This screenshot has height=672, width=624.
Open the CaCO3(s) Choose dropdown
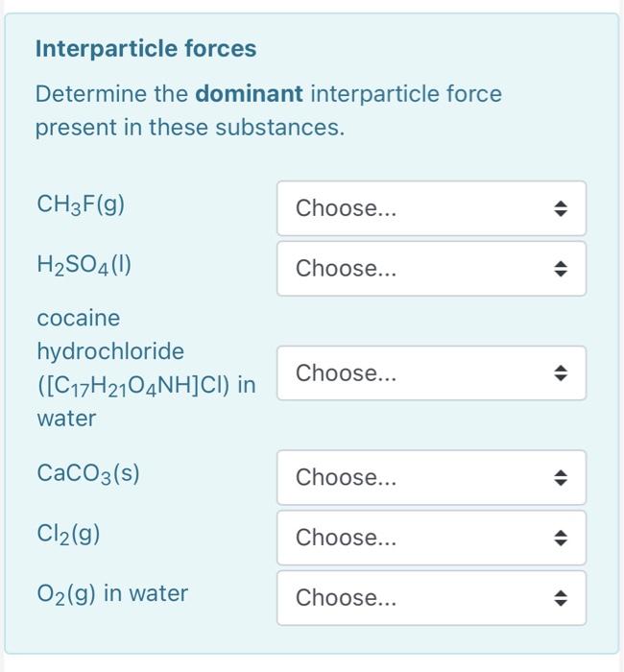click(431, 477)
